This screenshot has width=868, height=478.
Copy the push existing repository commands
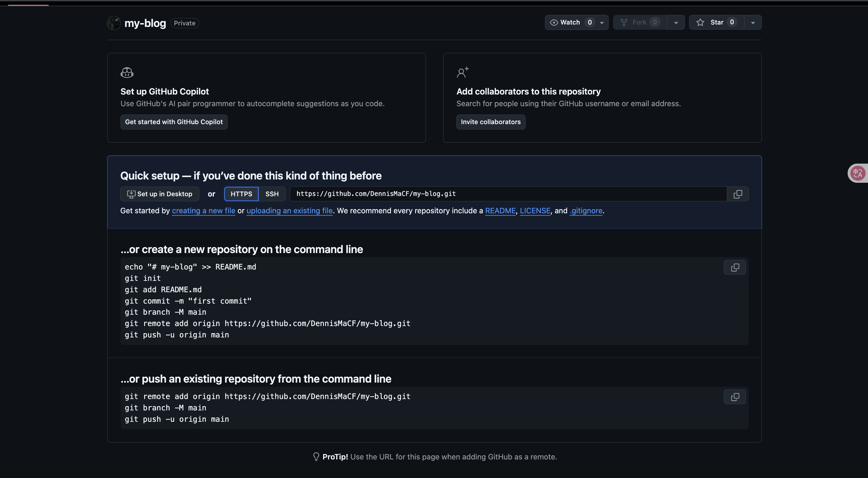tap(735, 397)
